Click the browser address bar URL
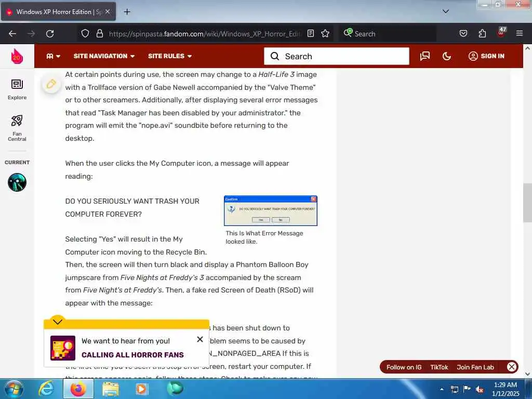The width and height of the screenshot is (532, 399). pos(204,34)
